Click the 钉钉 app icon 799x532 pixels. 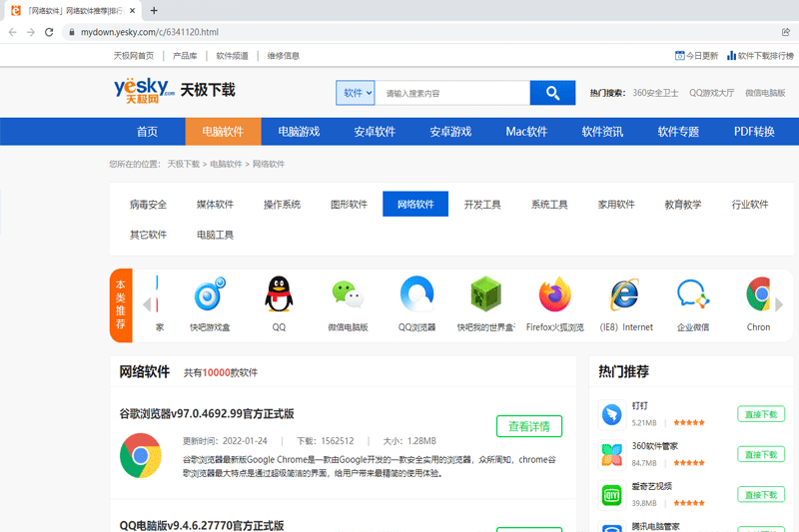(611, 414)
